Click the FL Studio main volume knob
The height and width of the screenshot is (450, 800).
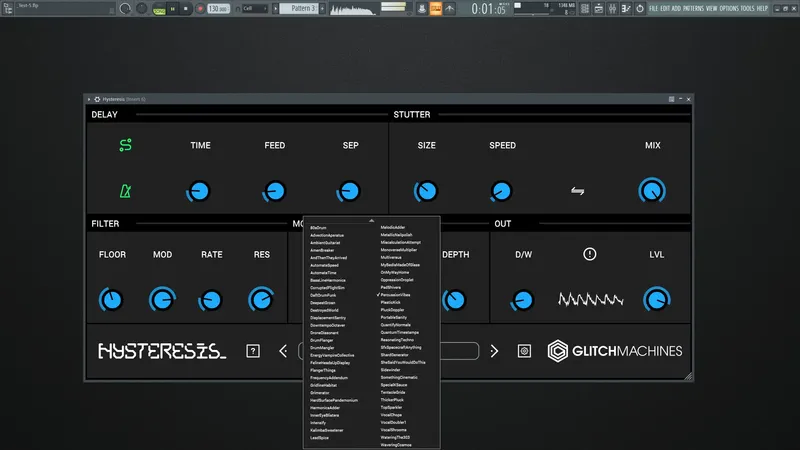click(x=125, y=8)
